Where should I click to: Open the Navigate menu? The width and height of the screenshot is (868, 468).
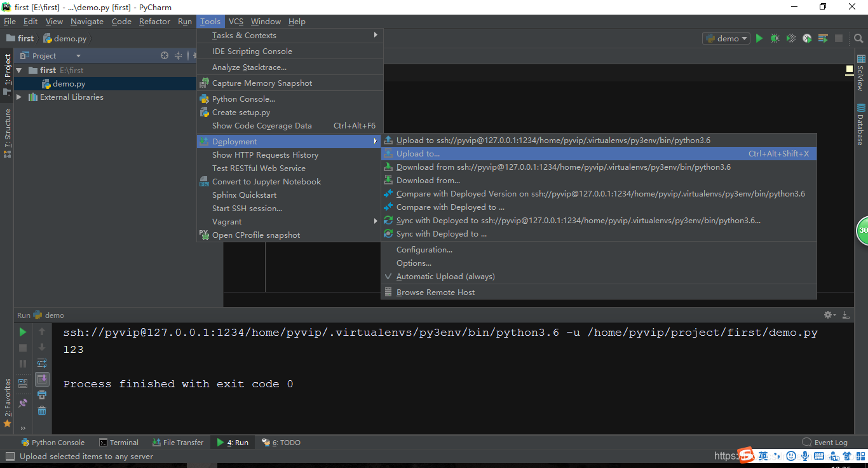pos(87,22)
